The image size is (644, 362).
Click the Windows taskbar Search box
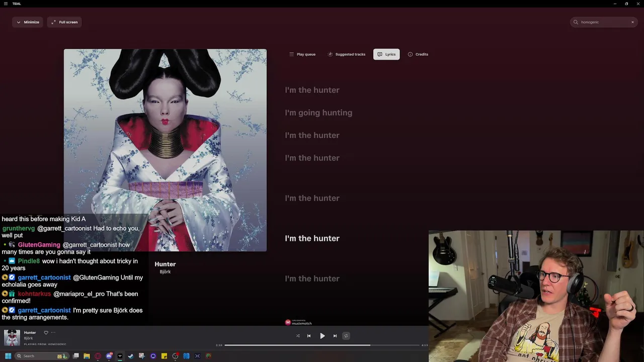point(41,356)
